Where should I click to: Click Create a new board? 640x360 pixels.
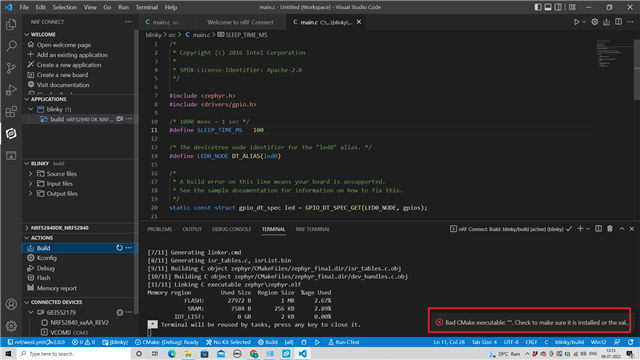tap(62, 75)
